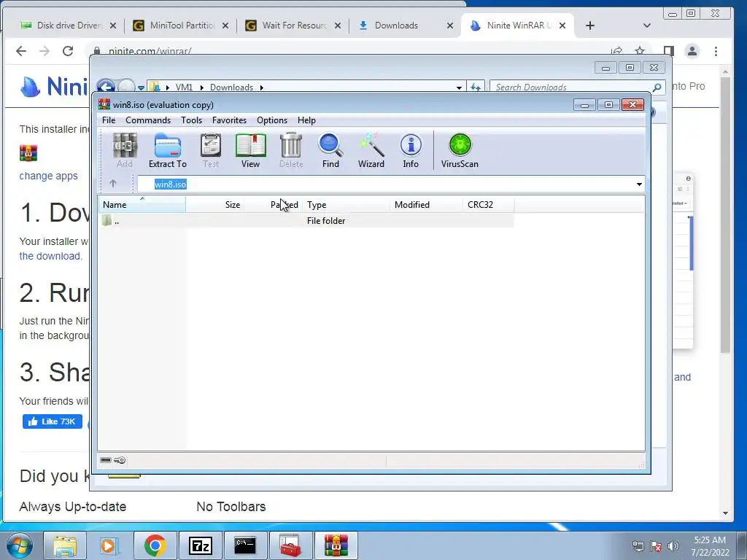
Task: Go up one level with arrow icon
Action: tap(113, 183)
